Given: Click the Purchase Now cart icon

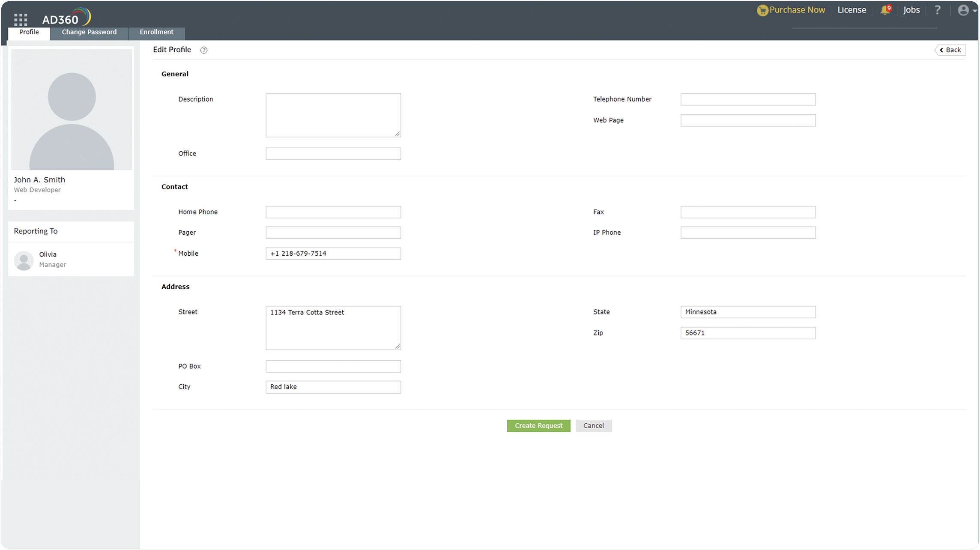Looking at the screenshot, I should pos(763,10).
